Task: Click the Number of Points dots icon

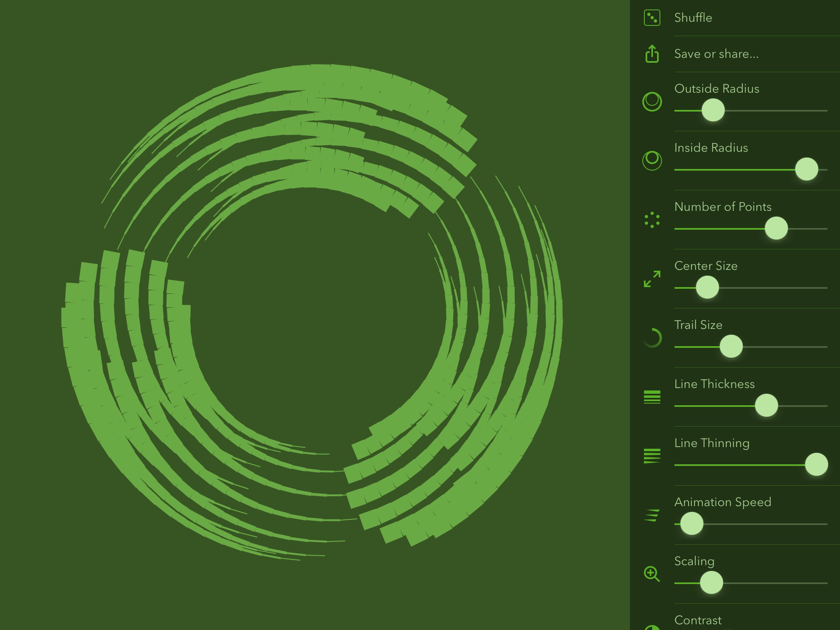Action: (652, 220)
